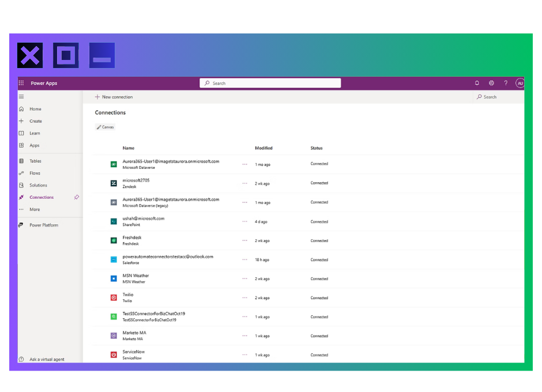Select the ServiceNow connection name
Screen dimensions: 542x392
tap(133, 352)
